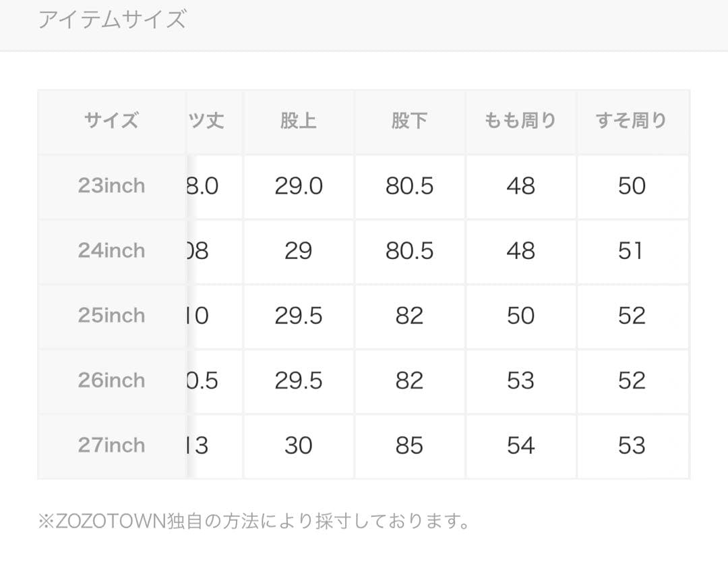Select the 股下 value 85 for 27inch
This screenshot has height=562, width=728.
[x=409, y=445]
